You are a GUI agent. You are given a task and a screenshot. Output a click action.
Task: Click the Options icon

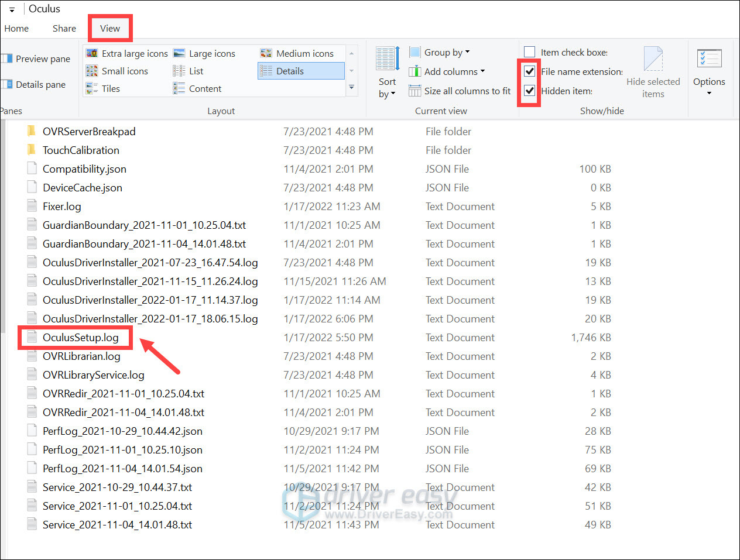tap(709, 59)
